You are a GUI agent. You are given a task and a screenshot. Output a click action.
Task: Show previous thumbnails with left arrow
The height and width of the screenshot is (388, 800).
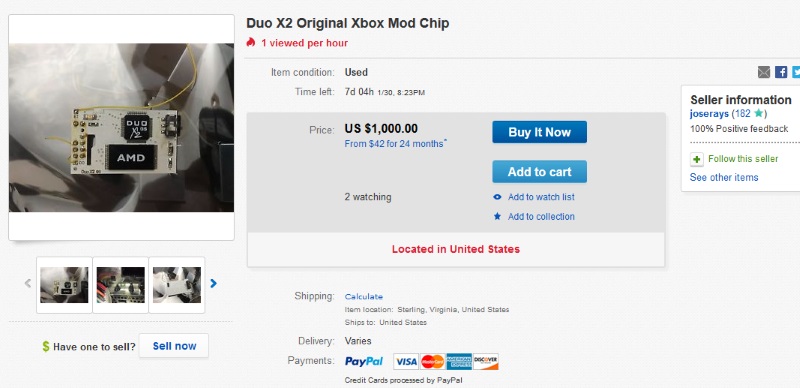(x=28, y=283)
